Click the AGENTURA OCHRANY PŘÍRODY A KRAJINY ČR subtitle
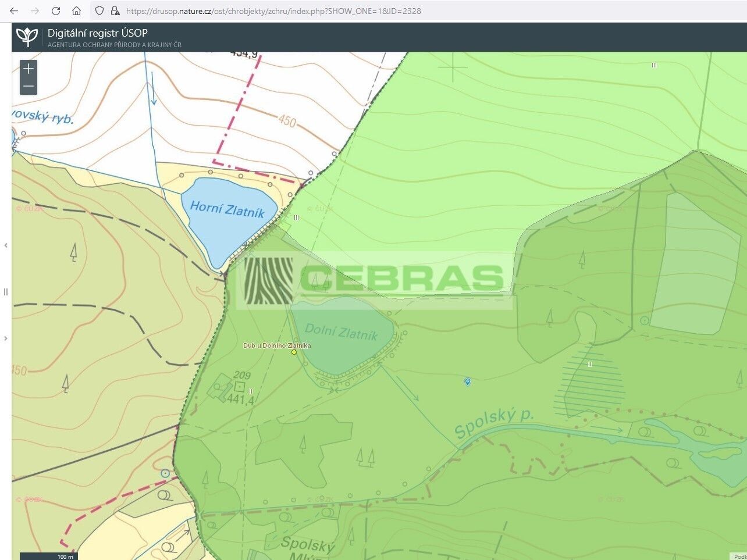Viewport: 747px width, 560px height. 115,45
